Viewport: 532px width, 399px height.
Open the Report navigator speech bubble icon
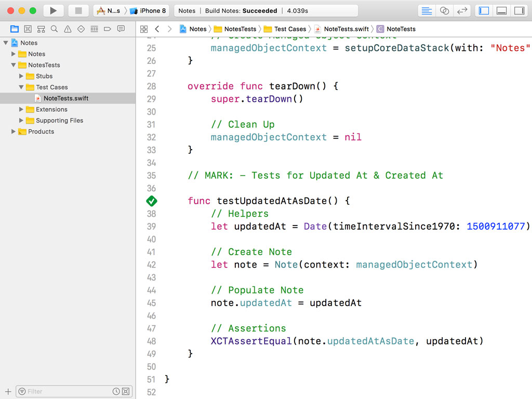(121, 29)
